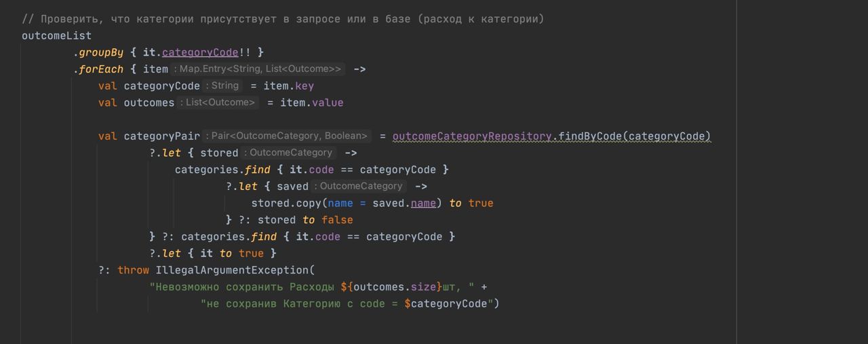Click the string "Невозможно сохранить Расходы
This screenshot has width=868, height=344.
(242, 287)
